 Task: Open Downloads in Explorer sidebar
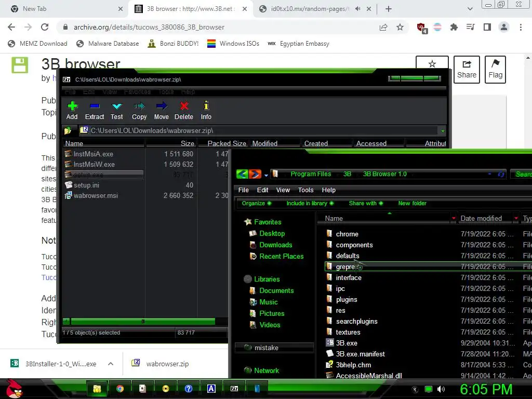[271, 245]
